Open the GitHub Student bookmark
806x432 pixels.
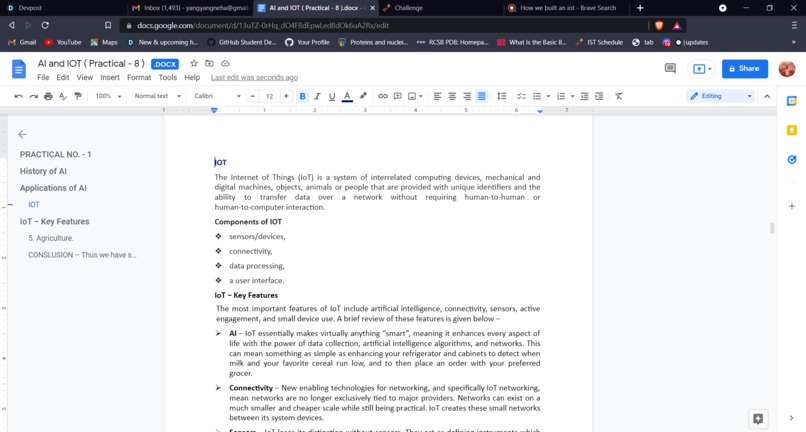242,42
